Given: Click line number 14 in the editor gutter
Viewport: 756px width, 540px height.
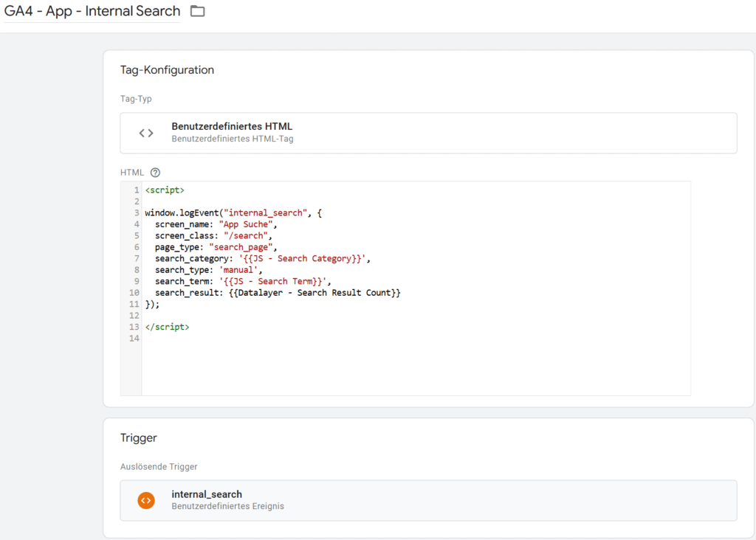Looking at the screenshot, I should [134, 339].
